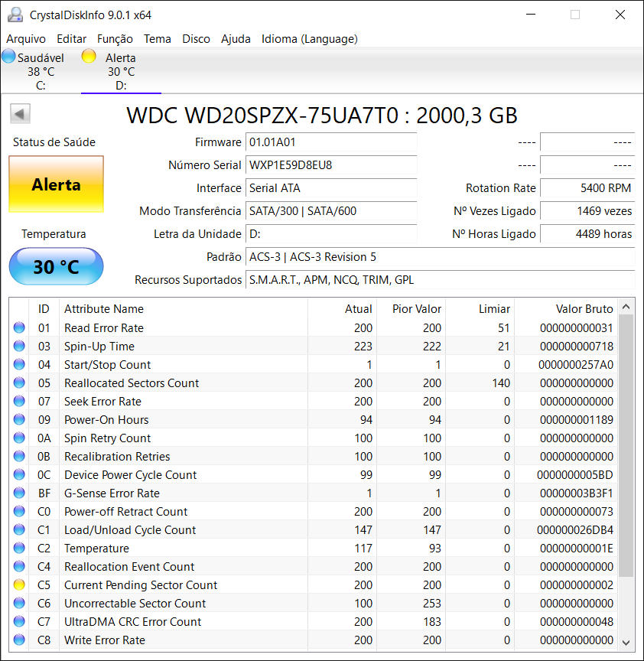Click the yellow Alerta health status button

pos(56,184)
